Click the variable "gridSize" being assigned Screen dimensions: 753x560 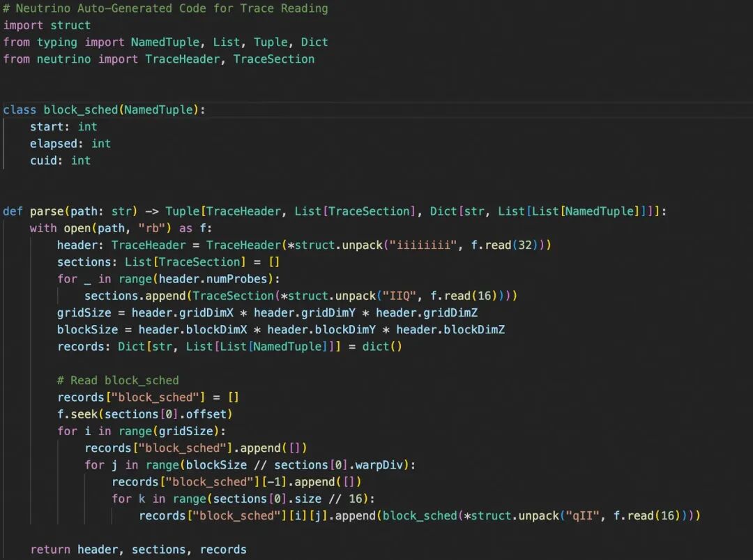[x=84, y=312]
